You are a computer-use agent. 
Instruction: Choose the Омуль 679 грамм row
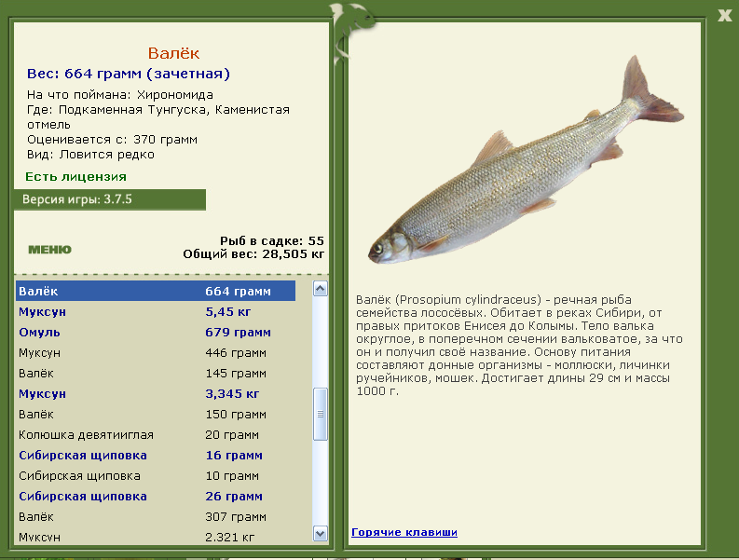click(x=156, y=333)
